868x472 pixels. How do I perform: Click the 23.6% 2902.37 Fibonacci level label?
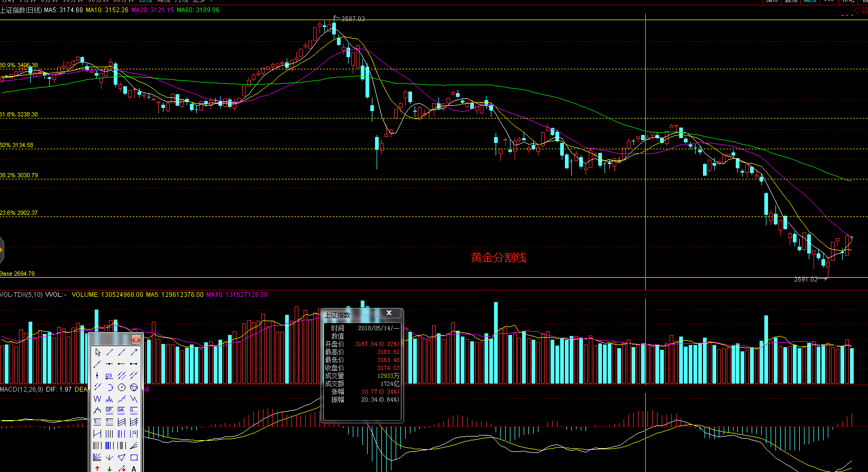[x=19, y=213]
